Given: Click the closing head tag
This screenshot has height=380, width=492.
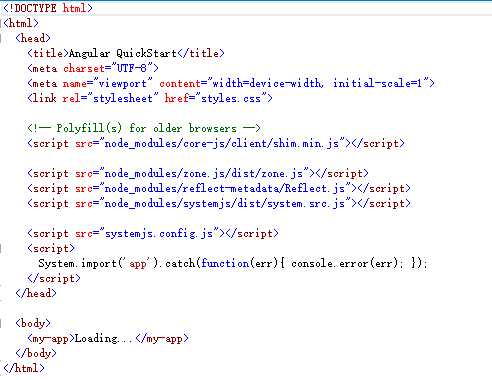Looking at the screenshot, I should tap(36, 293).
